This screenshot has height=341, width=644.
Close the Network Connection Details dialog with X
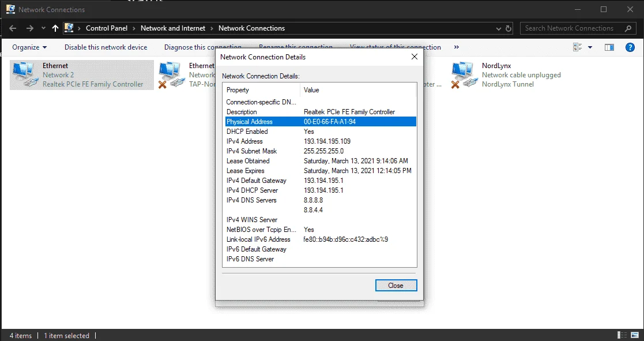tap(415, 57)
